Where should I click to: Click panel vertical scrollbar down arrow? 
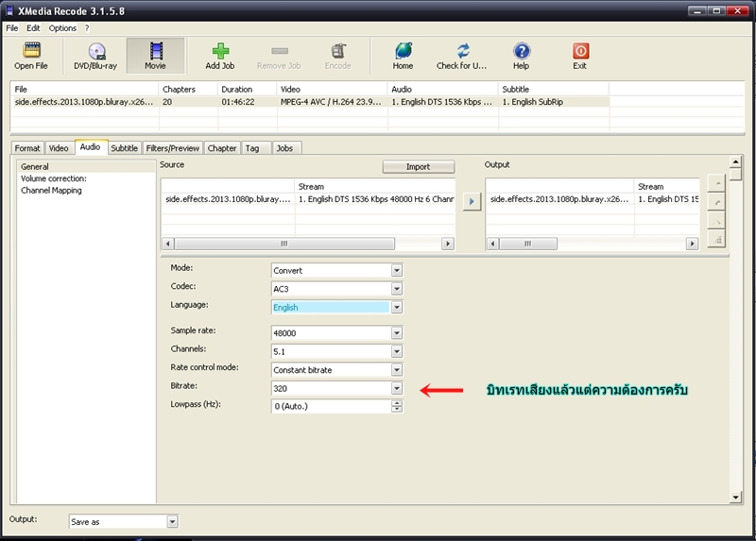point(735,498)
